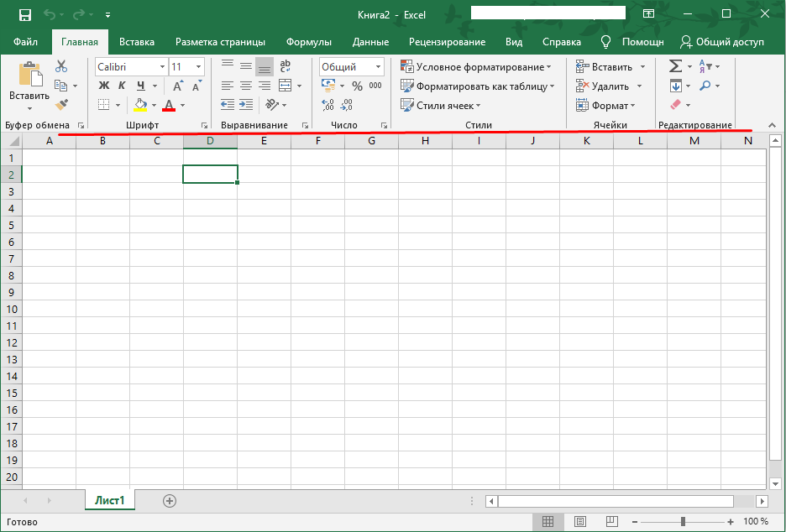786x532 pixels.
Task: Open the Файл menu tab
Action: 25,42
